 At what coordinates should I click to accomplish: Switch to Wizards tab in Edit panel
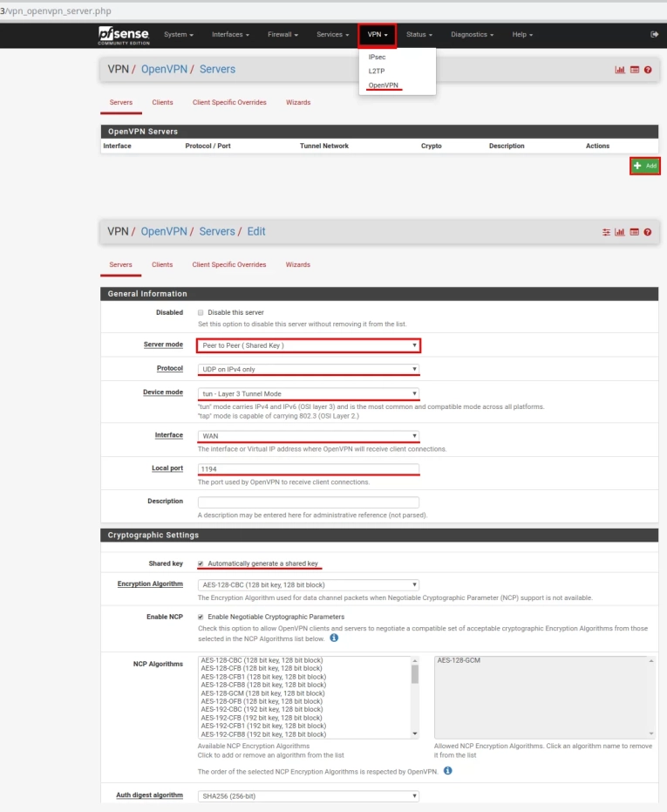298,264
